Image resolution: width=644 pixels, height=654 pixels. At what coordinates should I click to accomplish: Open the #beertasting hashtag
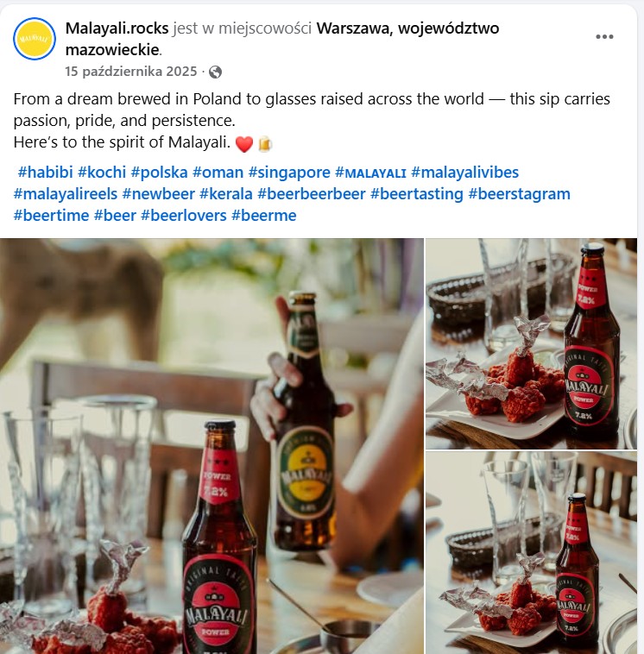coord(417,194)
